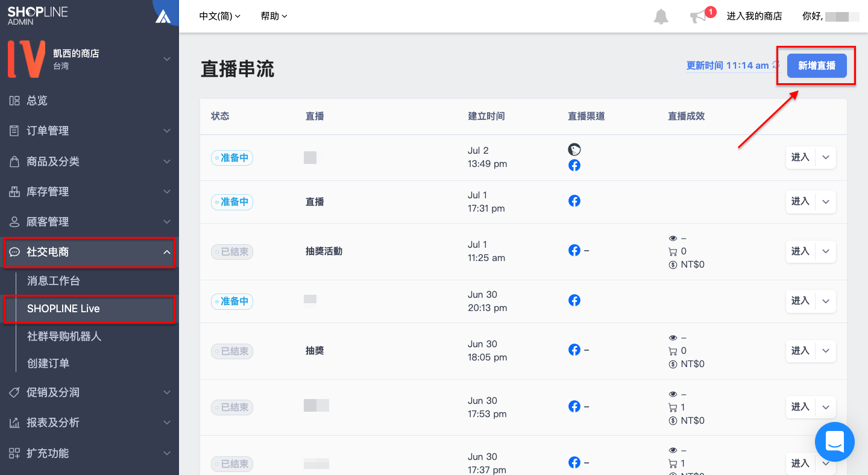The width and height of the screenshot is (868, 475).
Task: Open the dropdown arrow for Jun 30 20:13 row
Action: 826,301
